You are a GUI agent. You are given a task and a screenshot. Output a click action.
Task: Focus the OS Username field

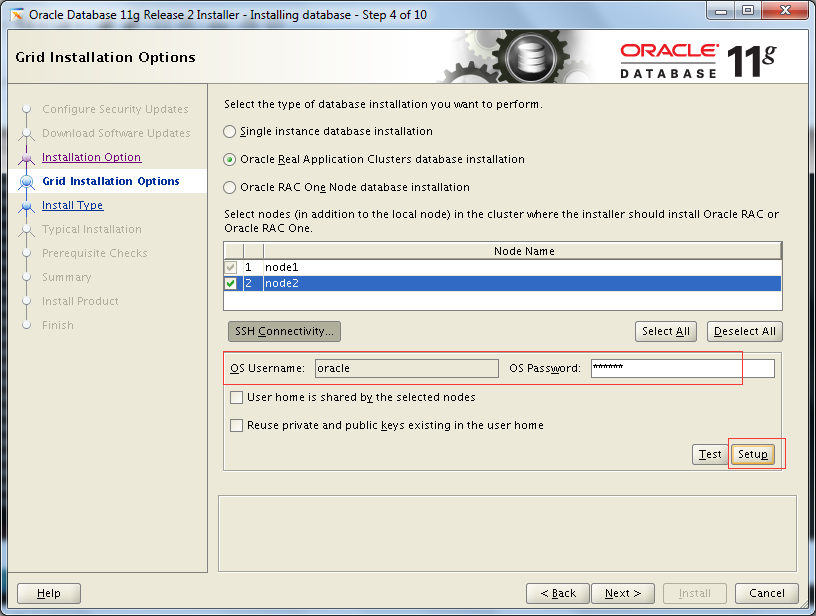(x=406, y=368)
